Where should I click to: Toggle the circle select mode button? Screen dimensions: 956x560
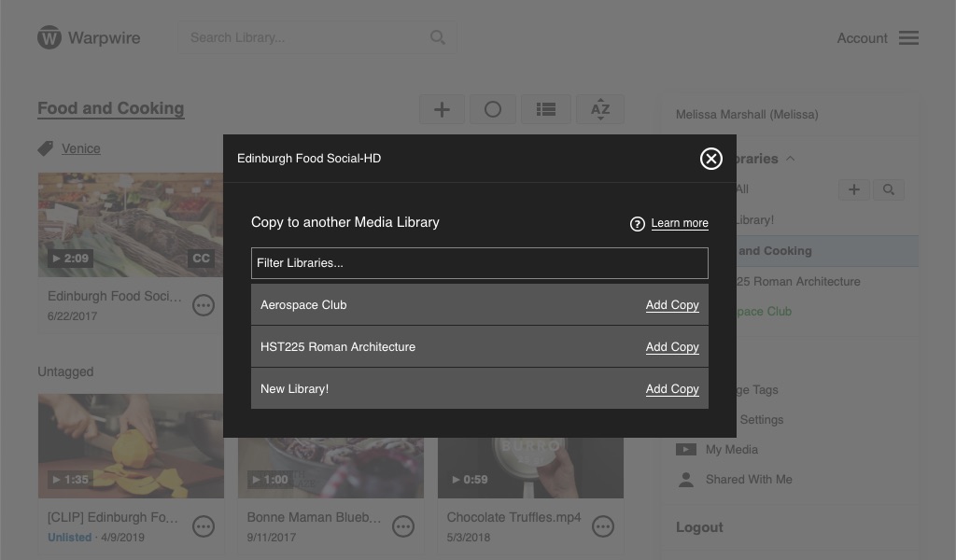493,109
